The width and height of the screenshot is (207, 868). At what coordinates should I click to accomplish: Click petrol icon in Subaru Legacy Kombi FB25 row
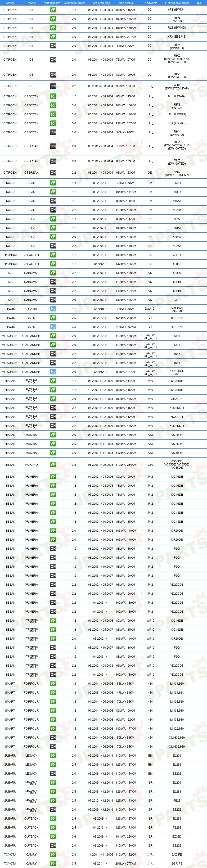point(53,801)
